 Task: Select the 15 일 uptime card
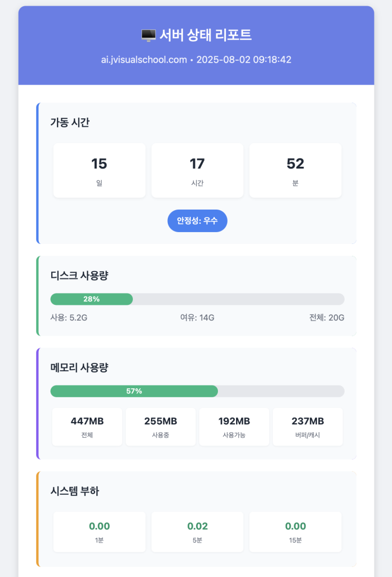[99, 170]
